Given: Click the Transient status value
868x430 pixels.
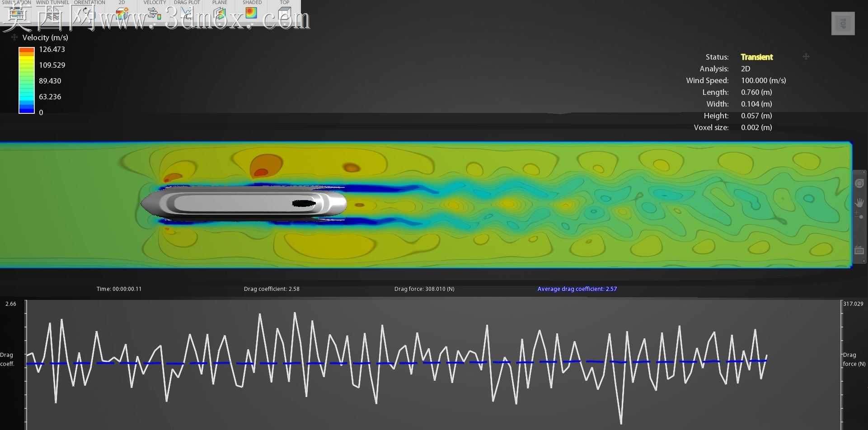Looking at the screenshot, I should click(x=757, y=57).
